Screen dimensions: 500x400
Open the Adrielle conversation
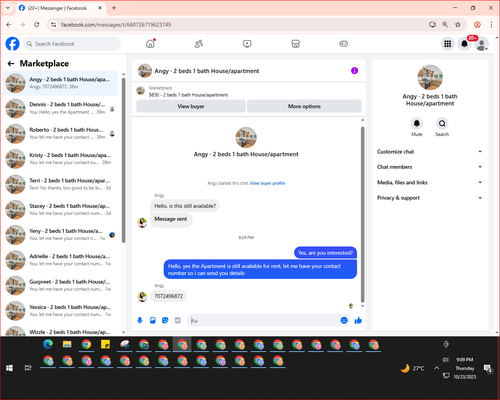[61, 260]
